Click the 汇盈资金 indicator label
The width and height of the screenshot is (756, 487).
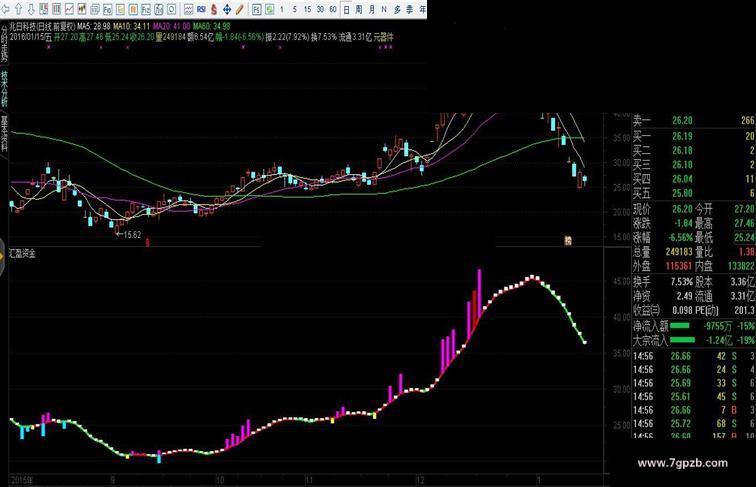[23, 253]
